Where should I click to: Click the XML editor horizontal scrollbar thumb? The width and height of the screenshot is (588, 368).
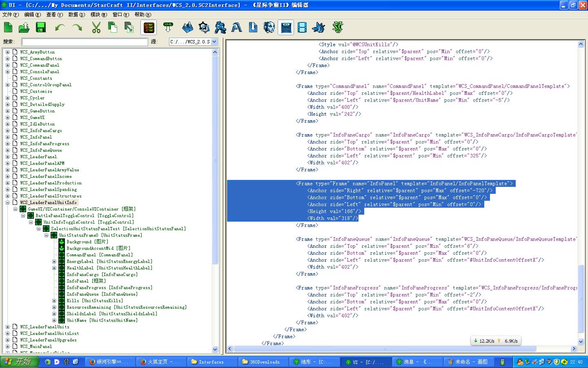pyautogui.click(x=384, y=349)
